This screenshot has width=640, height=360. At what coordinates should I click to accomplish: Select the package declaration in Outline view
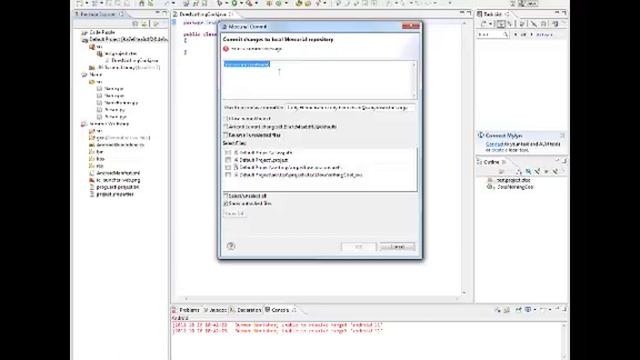point(509,180)
